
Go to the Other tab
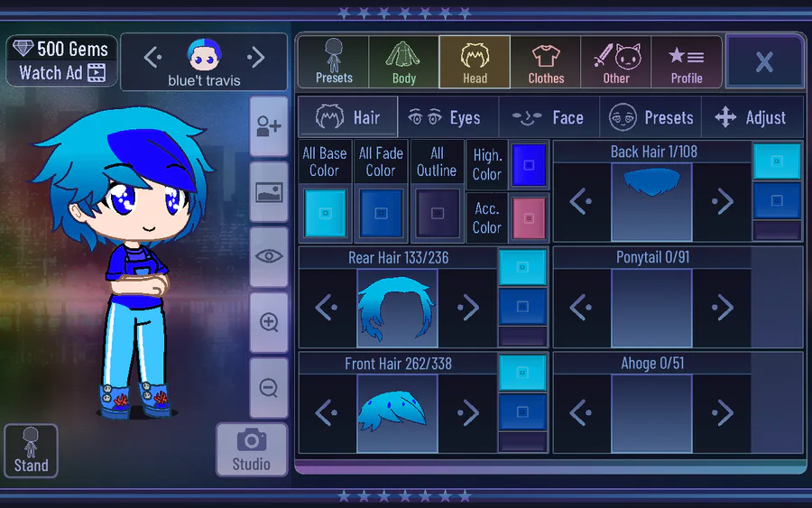[616, 62]
